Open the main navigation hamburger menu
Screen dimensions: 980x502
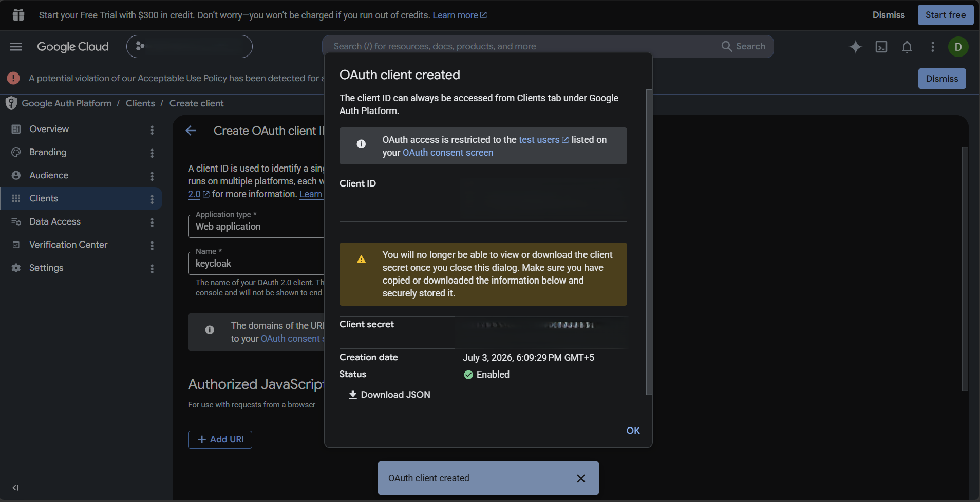(x=16, y=47)
